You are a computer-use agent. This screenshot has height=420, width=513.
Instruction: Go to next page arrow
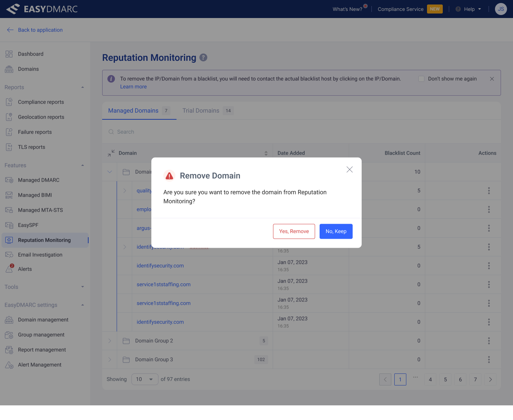490,379
